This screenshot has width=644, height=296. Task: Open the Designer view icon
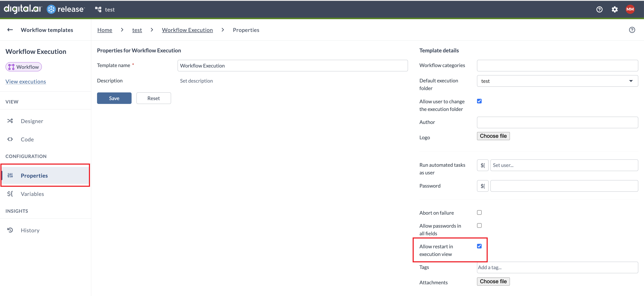(10, 121)
